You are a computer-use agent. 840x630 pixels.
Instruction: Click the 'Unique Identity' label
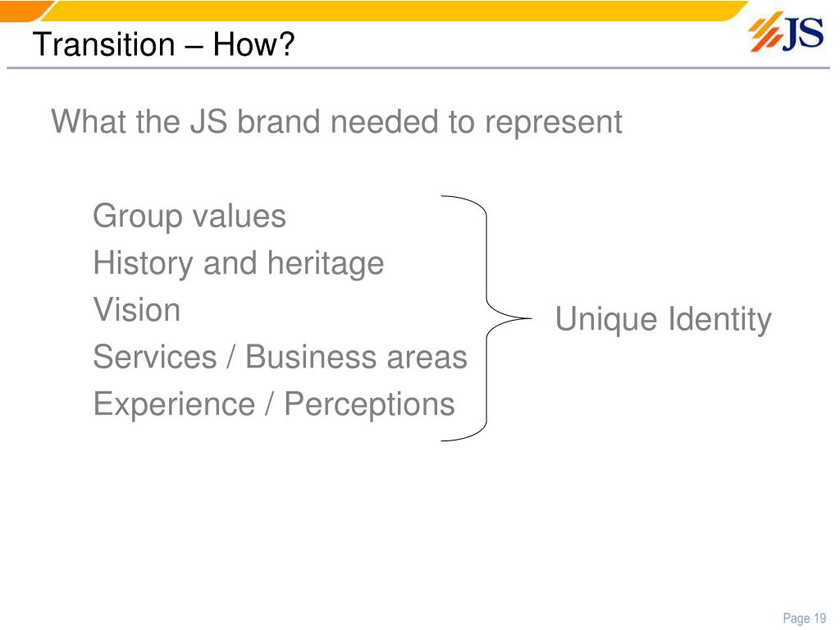[663, 319]
